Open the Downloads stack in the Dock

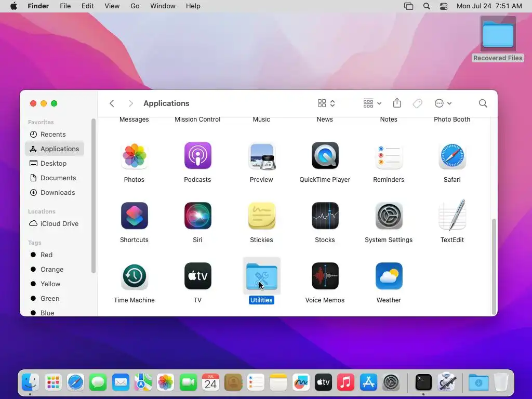pos(478,382)
